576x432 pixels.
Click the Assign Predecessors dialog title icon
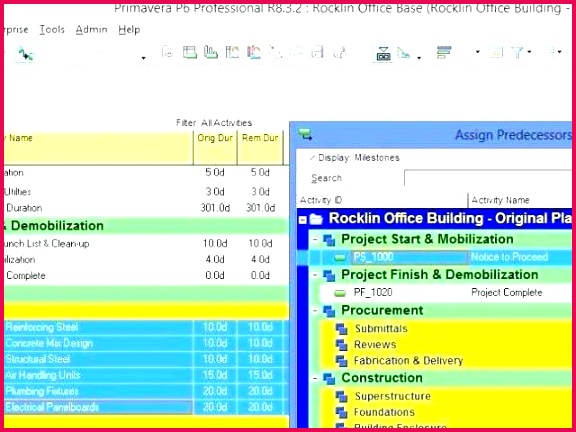click(x=305, y=134)
